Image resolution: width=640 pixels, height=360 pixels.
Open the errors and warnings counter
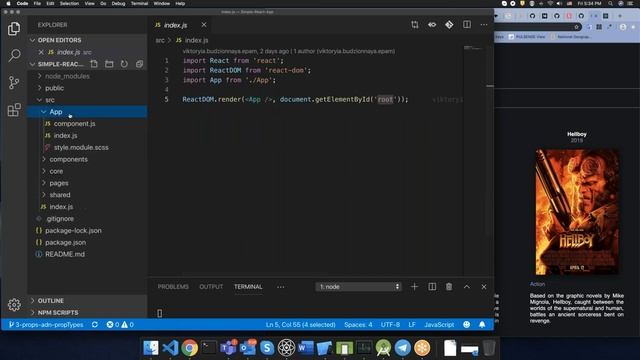[x=120, y=324]
